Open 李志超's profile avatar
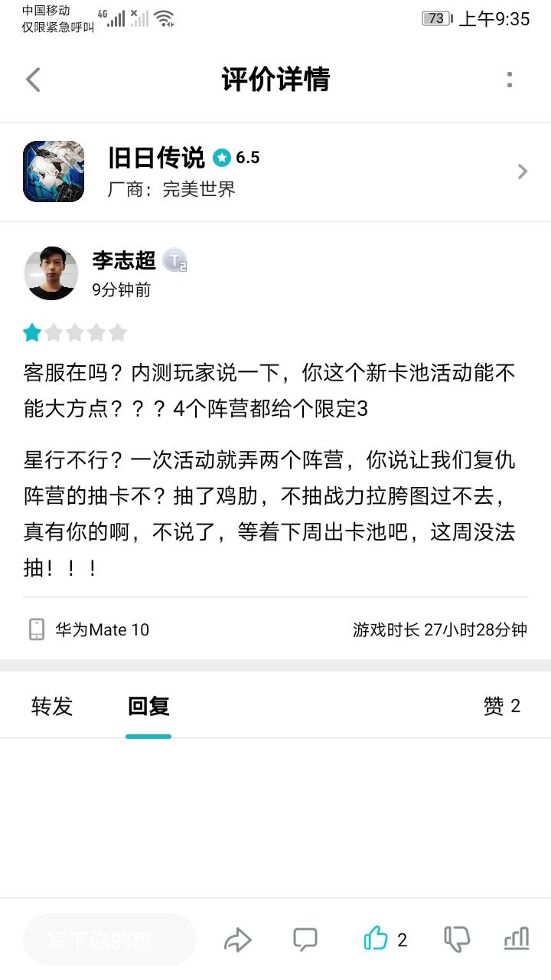Image resolution: width=551 pixels, height=980 pixels. (51, 273)
